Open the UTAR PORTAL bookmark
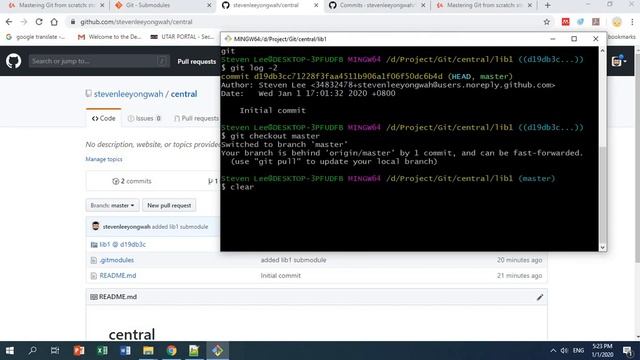This screenshot has height=360, width=640. pos(182,37)
